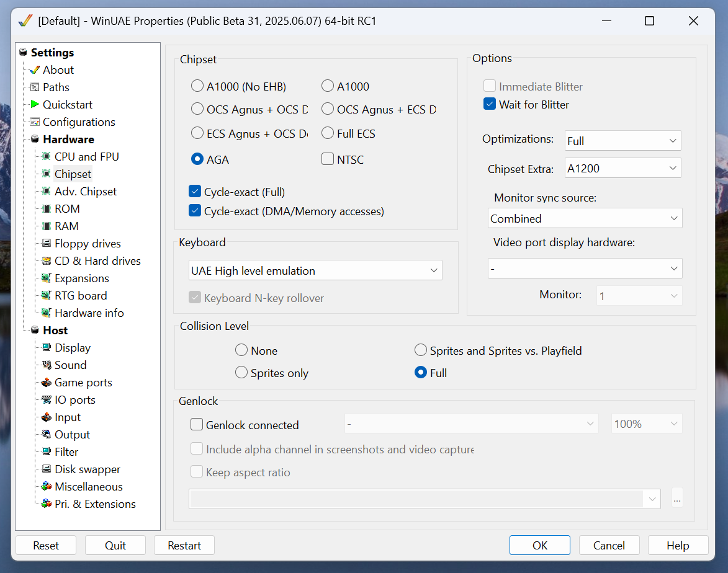Click the RAM chip icon

point(47,226)
